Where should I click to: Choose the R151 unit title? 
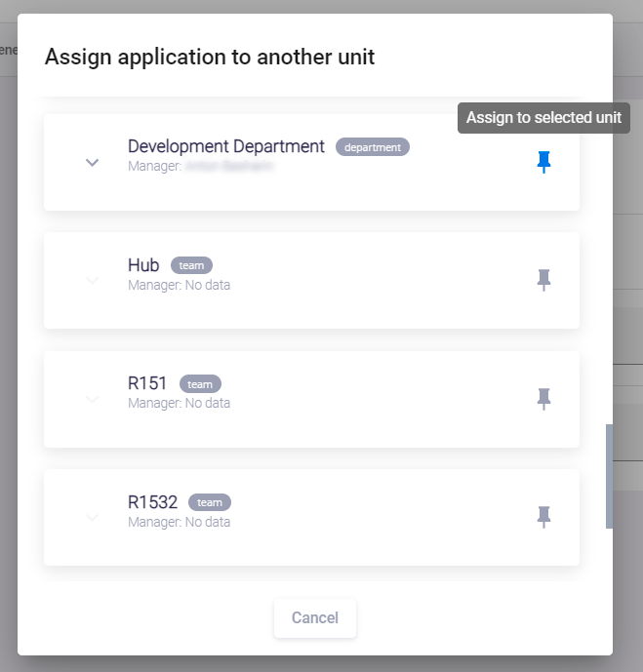148,383
